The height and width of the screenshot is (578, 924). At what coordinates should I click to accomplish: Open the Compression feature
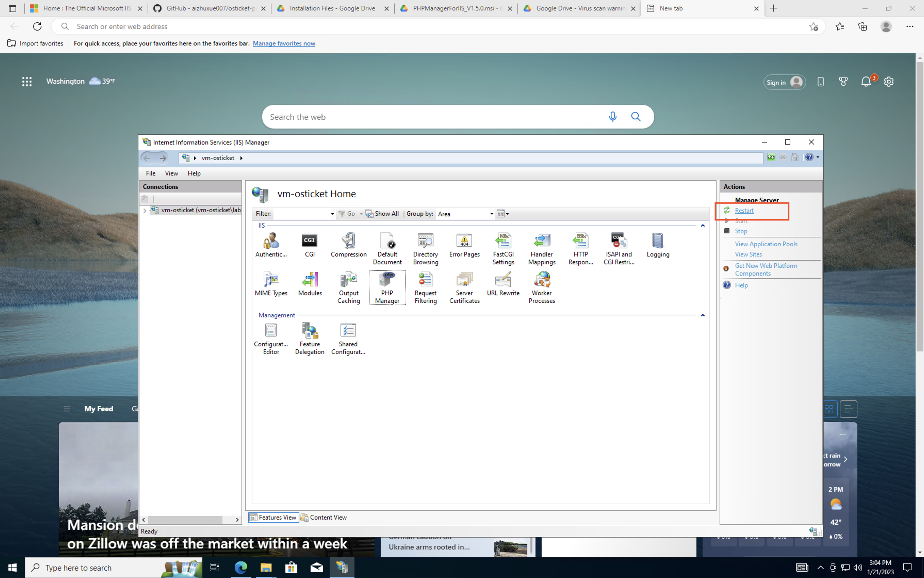[348, 245]
